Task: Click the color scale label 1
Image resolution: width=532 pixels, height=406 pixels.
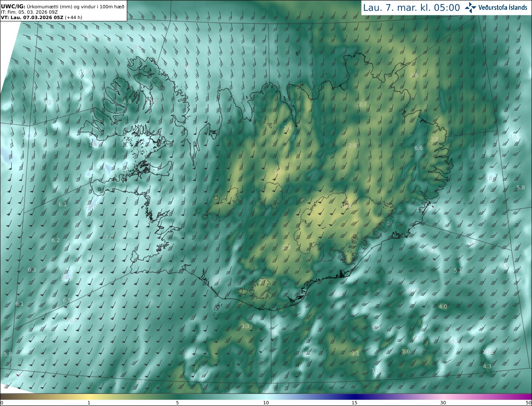Action: coord(89,403)
